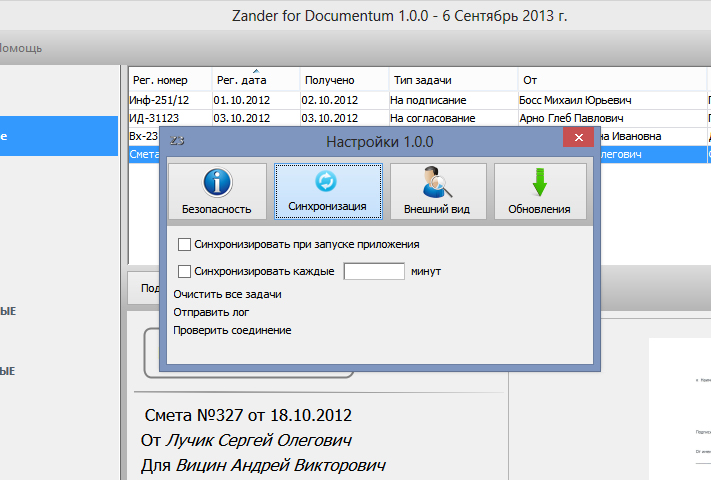
Task: Open the Обновления settings section
Action: pyautogui.click(x=540, y=191)
